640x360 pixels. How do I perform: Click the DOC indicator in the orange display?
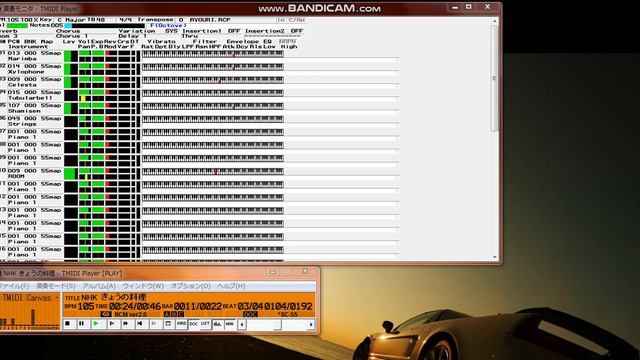coord(250,314)
